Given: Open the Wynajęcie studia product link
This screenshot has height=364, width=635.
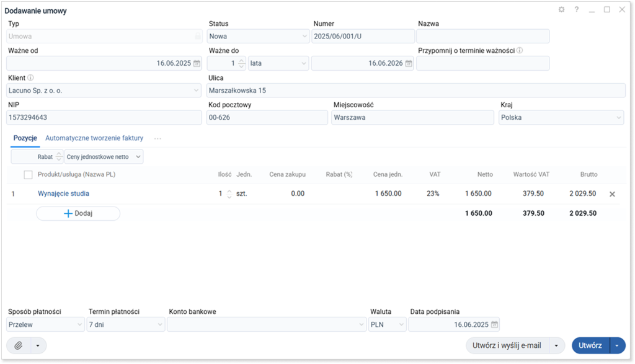Looking at the screenshot, I should tap(64, 194).
